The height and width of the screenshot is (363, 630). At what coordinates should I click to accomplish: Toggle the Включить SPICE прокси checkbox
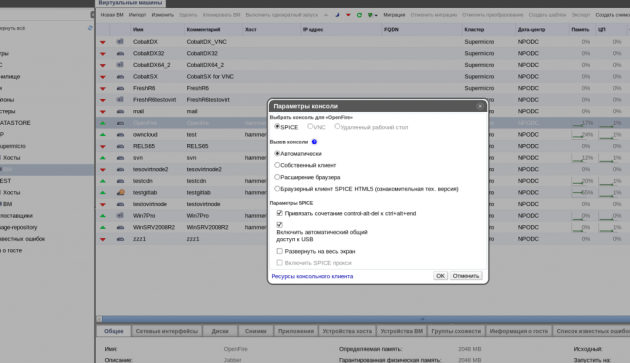click(279, 263)
